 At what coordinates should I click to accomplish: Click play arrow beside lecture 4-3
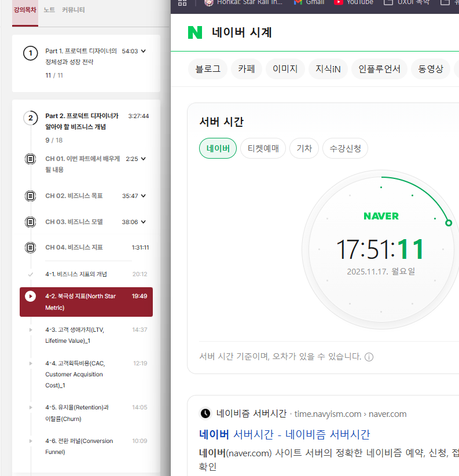click(x=31, y=329)
